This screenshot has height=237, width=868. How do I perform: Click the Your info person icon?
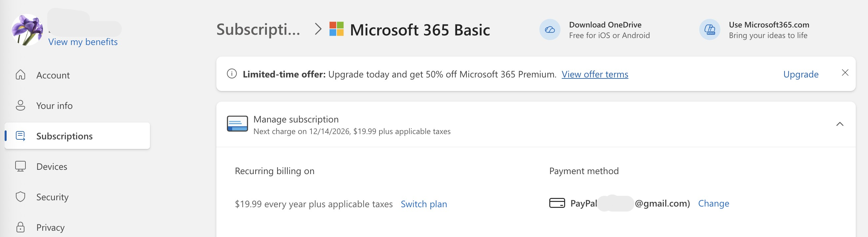(20, 105)
